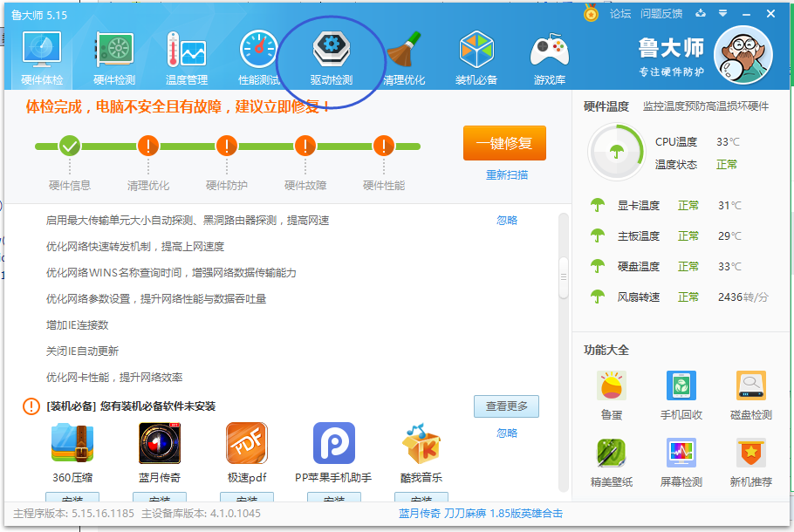The image size is (794, 532).
Task: Select the 清理优化 warning step icon
Action: (x=148, y=147)
